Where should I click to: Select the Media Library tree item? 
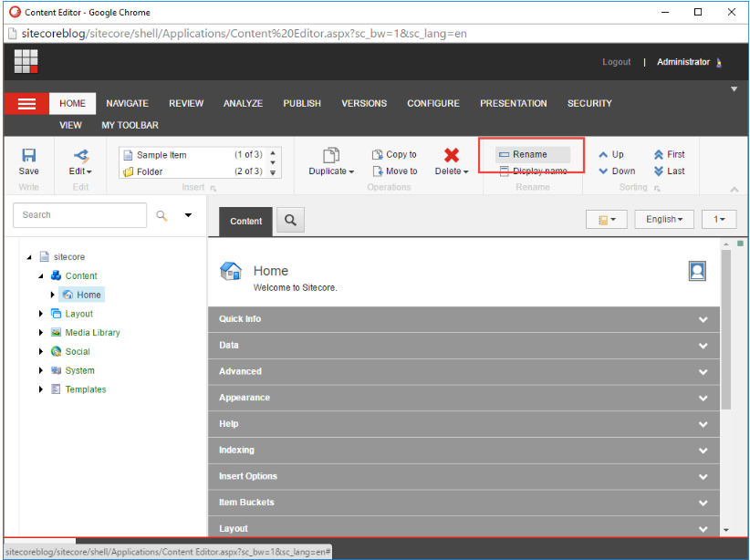point(86,332)
